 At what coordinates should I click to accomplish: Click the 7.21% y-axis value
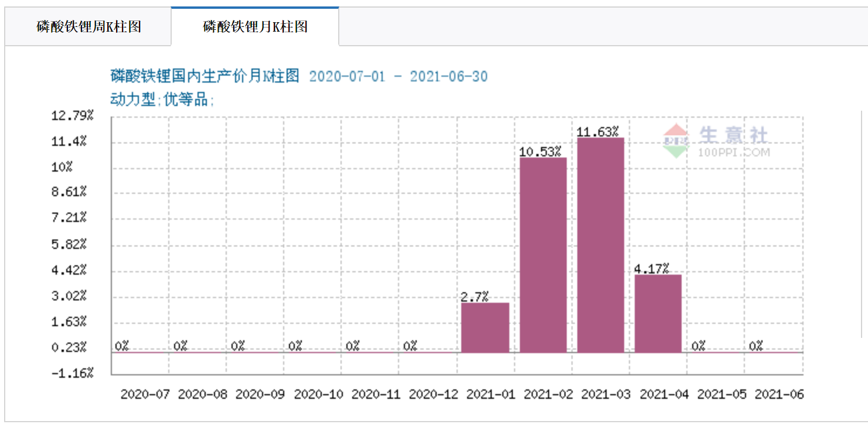[69, 218]
